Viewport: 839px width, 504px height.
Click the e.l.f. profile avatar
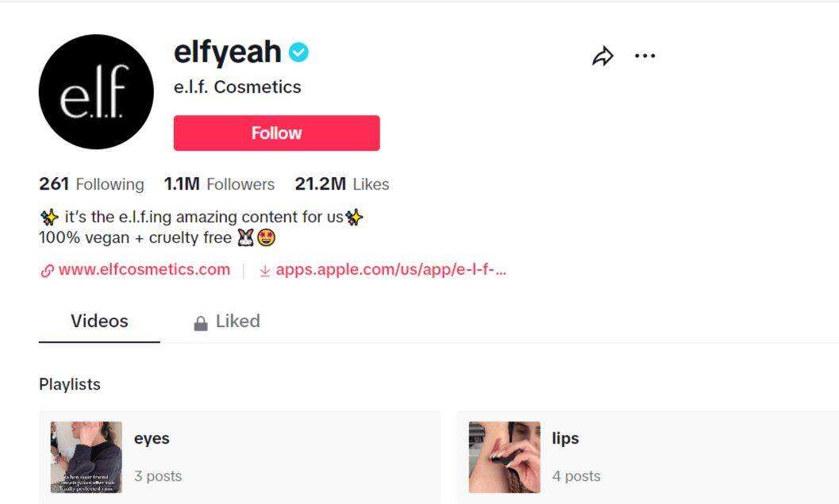96,92
